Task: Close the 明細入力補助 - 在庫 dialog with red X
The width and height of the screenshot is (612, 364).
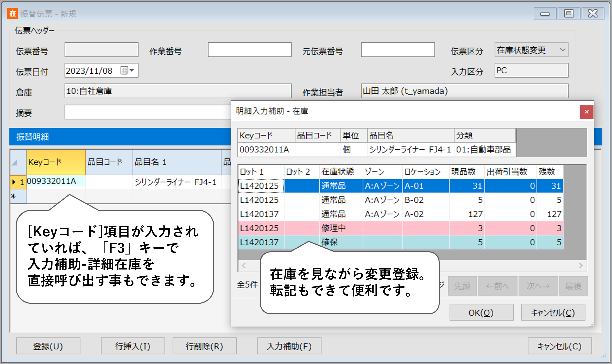Action: click(587, 112)
